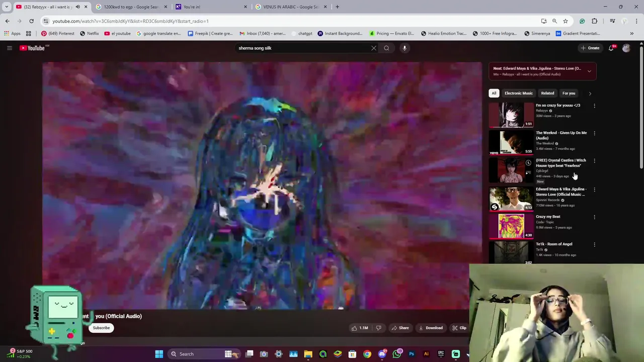Image resolution: width=644 pixels, height=362 pixels.
Task: Open the tab search dropdown arrow
Action: pyautogui.click(x=7, y=7)
